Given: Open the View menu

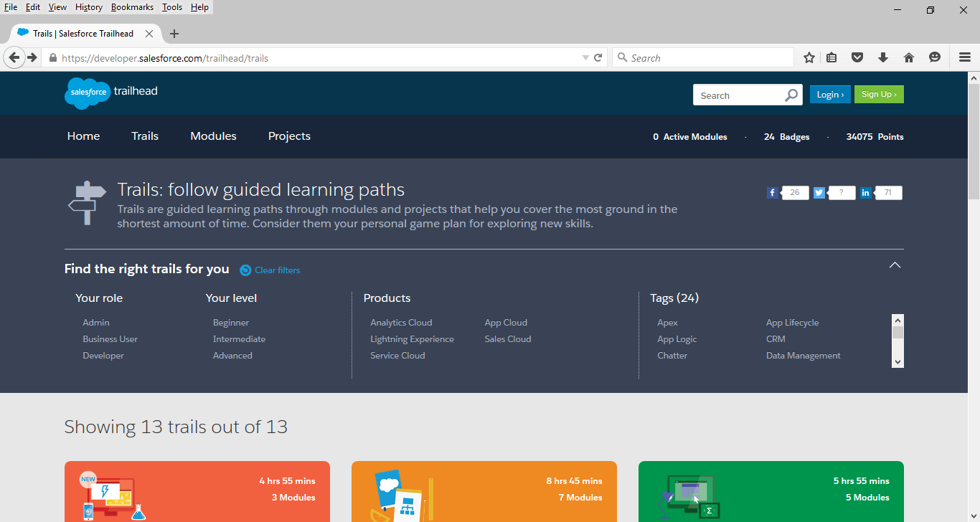Looking at the screenshot, I should [x=57, y=7].
